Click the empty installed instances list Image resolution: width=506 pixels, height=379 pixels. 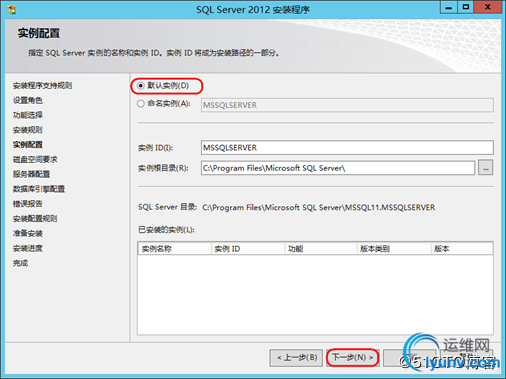click(315, 295)
